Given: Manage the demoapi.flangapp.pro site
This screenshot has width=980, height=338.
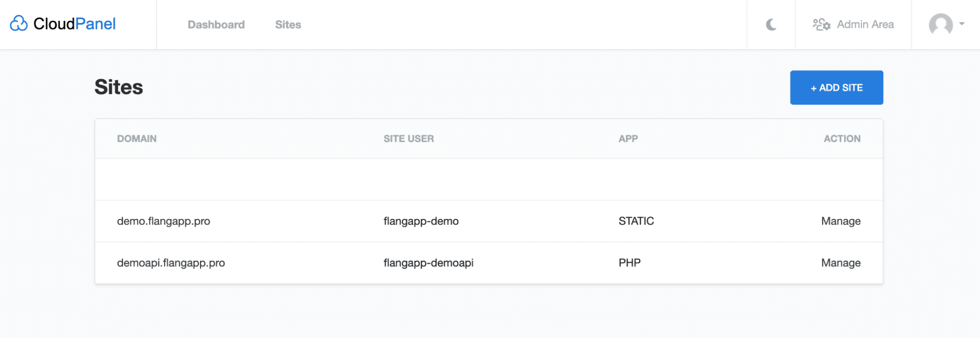Looking at the screenshot, I should click(x=840, y=263).
